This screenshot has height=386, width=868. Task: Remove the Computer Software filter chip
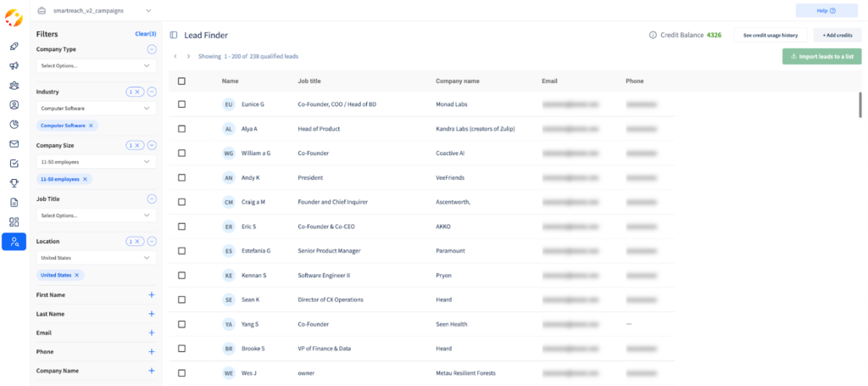pyautogui.click(x=91, y=126)
